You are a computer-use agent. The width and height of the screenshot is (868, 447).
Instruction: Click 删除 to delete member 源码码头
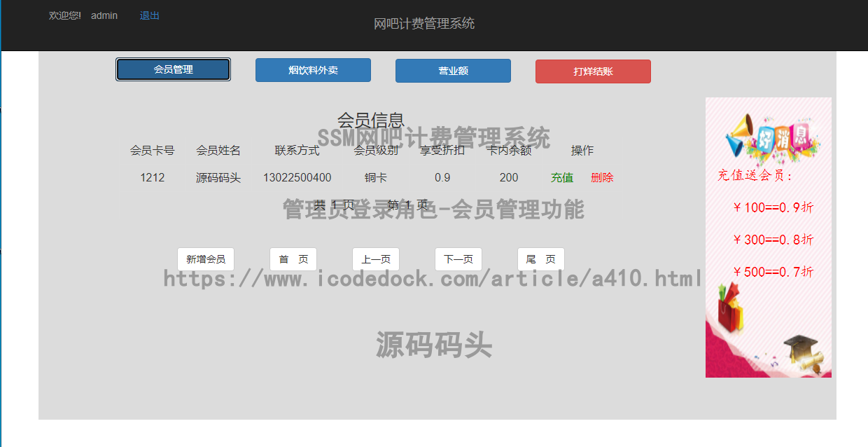coord(603,177)
